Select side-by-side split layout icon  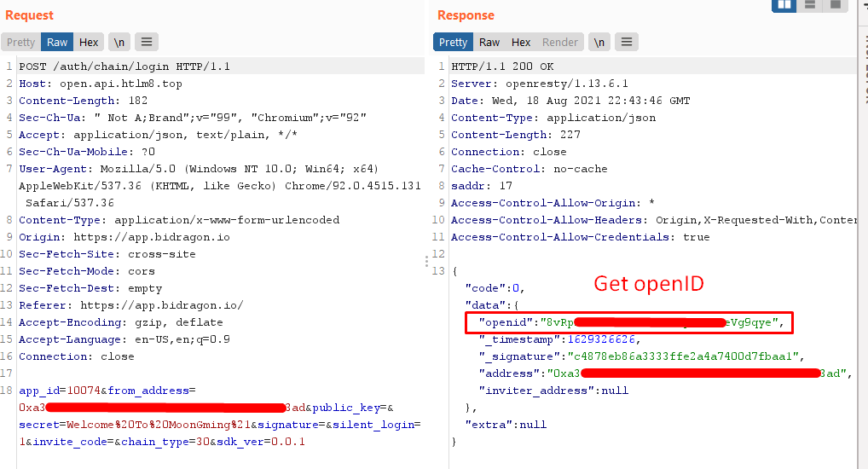pyautogui.click(x=784, y=5)
